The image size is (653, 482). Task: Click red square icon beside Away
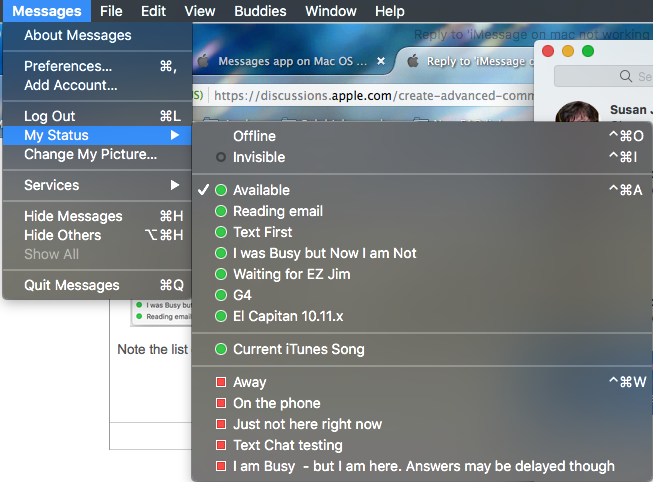coord(221,382)
